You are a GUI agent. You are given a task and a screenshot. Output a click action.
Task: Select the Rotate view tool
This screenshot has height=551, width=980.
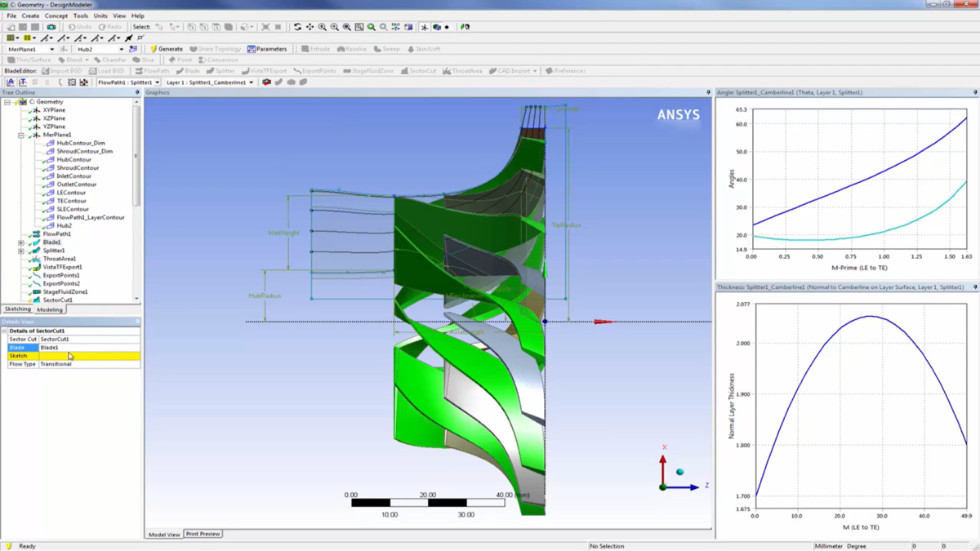point(297,27)
